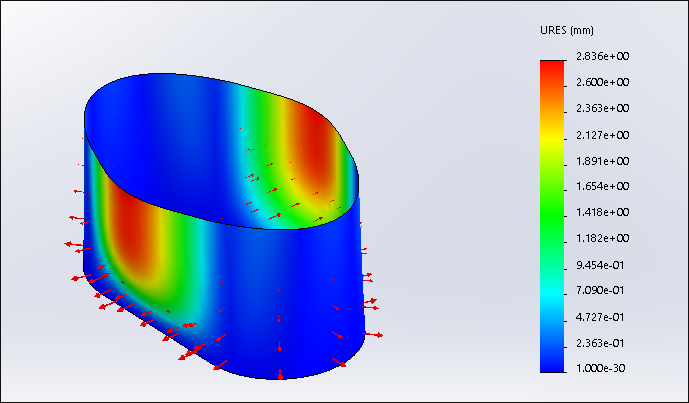Image resolution: width=689 pixels, height=403 pixels.
Task: Select the legend value 2.600e+00
Action: [x=602, y=82]
